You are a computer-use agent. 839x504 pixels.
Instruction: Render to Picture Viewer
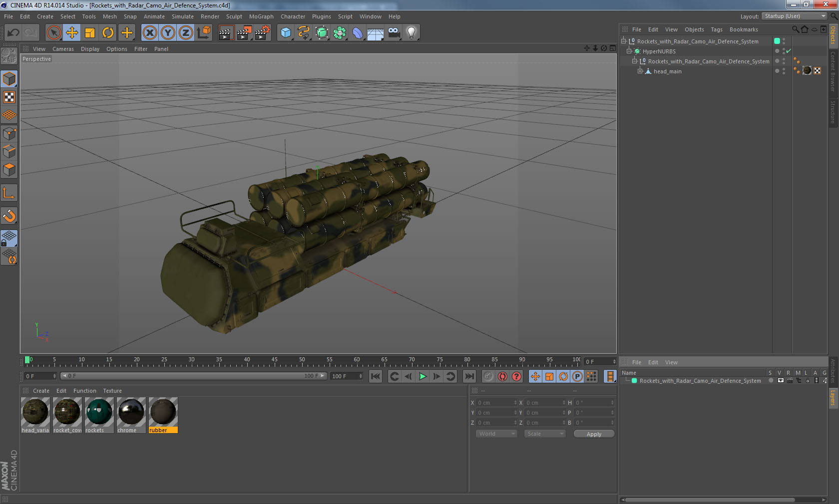[244, 33]
